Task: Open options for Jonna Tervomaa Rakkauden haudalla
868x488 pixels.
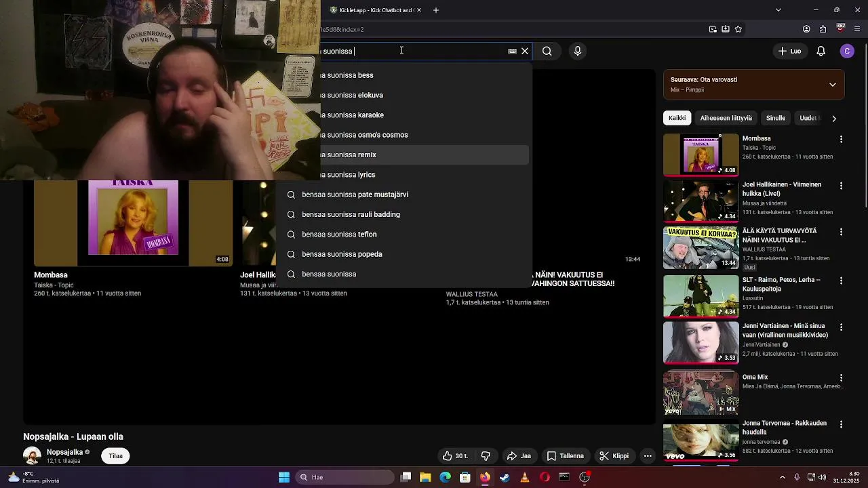Action: click(841, 424)
